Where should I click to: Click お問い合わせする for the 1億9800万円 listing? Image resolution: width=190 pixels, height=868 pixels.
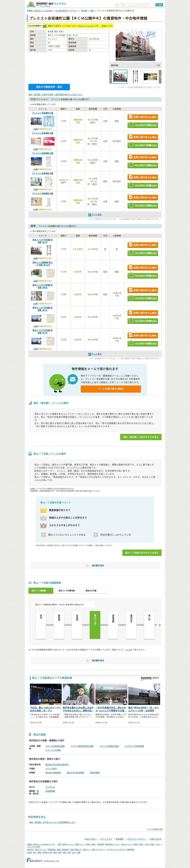(143, 157)
